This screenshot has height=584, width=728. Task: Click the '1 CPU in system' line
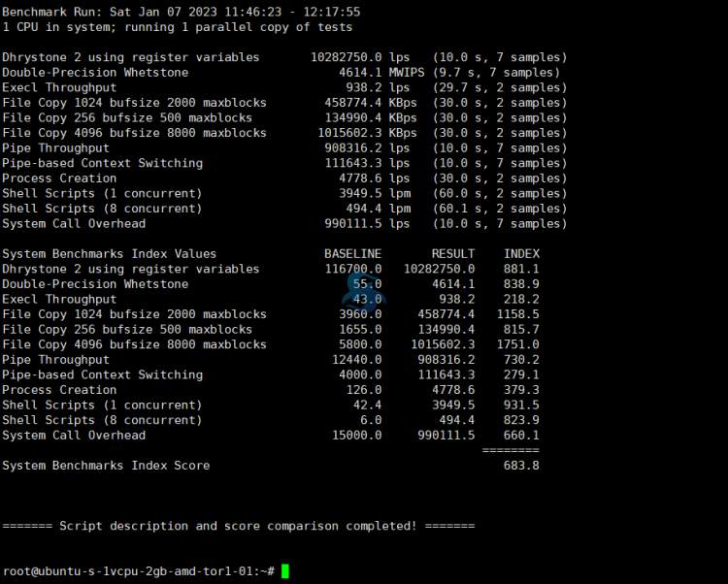click(x=177, y=27)
